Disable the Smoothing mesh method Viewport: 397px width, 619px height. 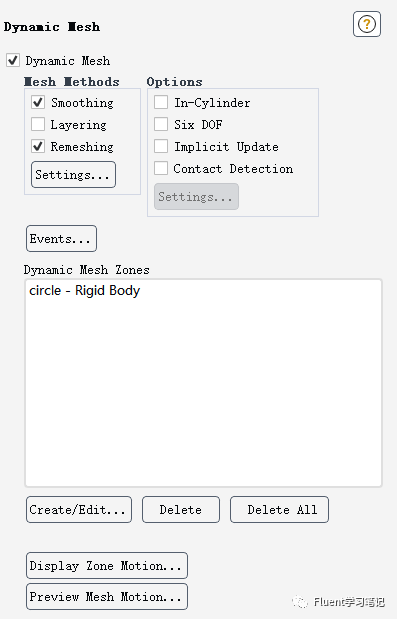[x=38, y=102]
